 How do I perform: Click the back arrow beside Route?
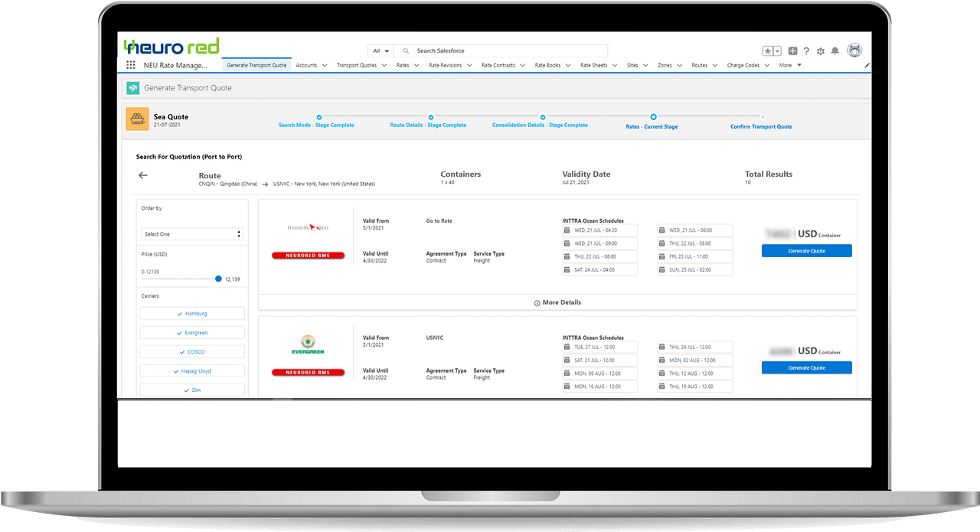tap(142, 175)
